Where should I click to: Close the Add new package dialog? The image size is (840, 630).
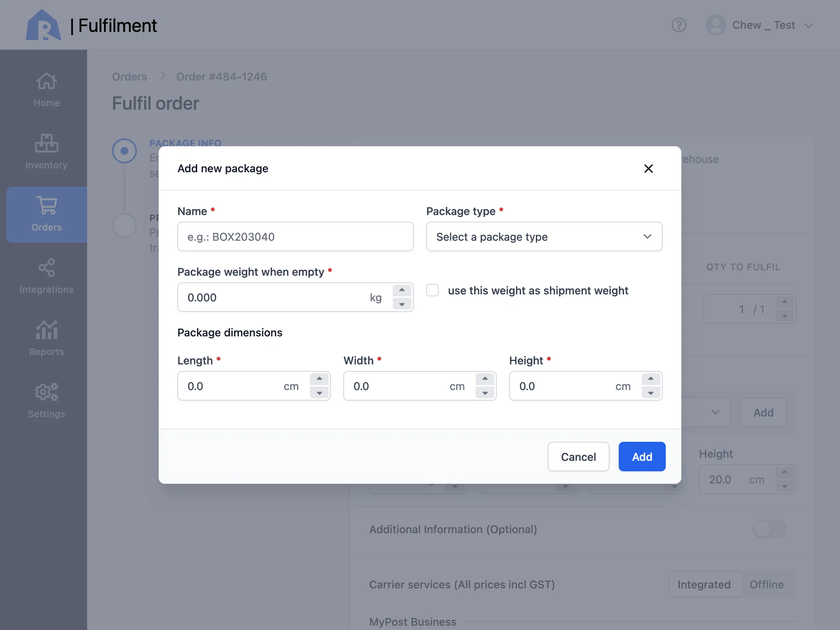(x=648, y=168)
